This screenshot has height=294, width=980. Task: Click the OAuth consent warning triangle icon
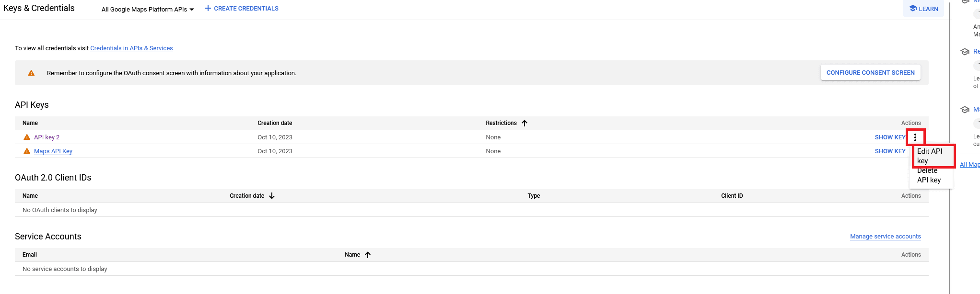31,73
